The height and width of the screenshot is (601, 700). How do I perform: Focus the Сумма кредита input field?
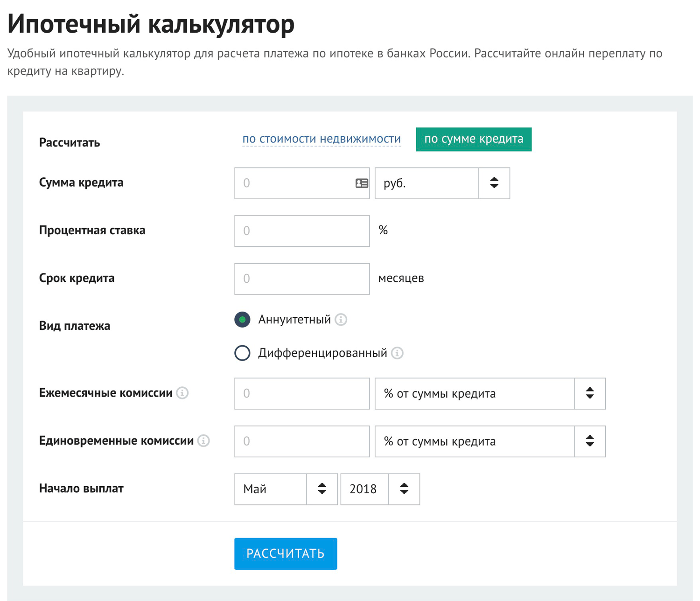(x=302, y=183)
